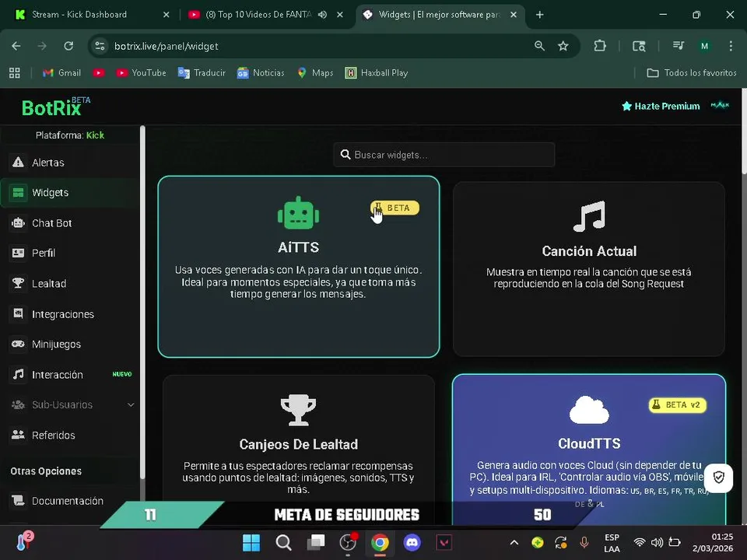Click the BETA v2 badge on CloudTTS
Viewport: 747px width, 560px height.
[x=678, y=404]
